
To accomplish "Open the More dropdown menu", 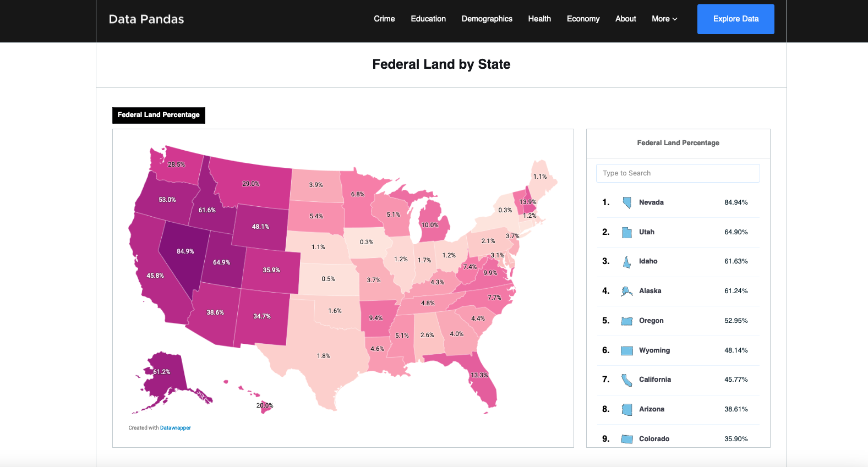I will pos(664,19).
